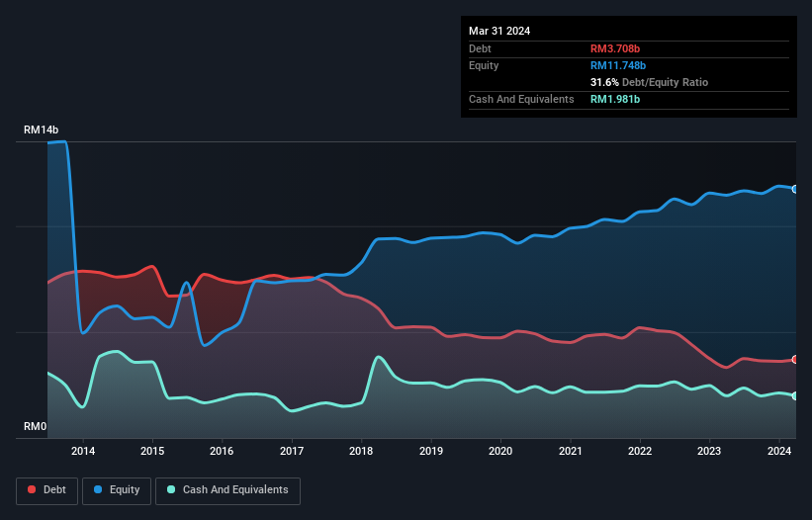Image resolution: width=812 pixels, height=520 pixels.
Task: Click the Equity row label in tooltip
Action: (x=484, y=65)
